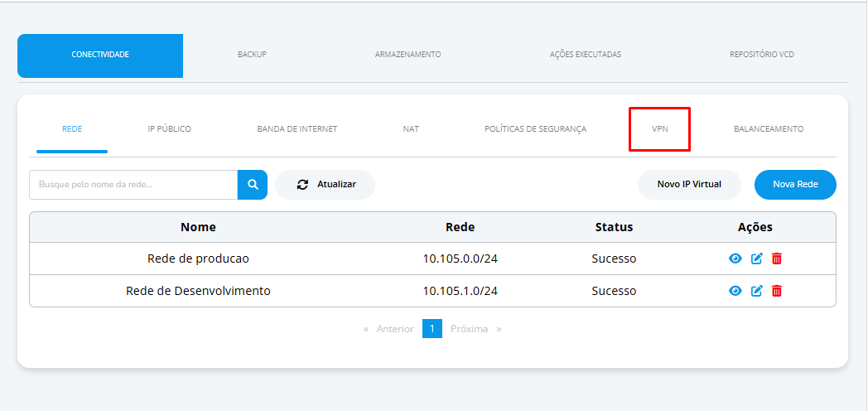Edit the Rede de producao network

pos(757,259)
